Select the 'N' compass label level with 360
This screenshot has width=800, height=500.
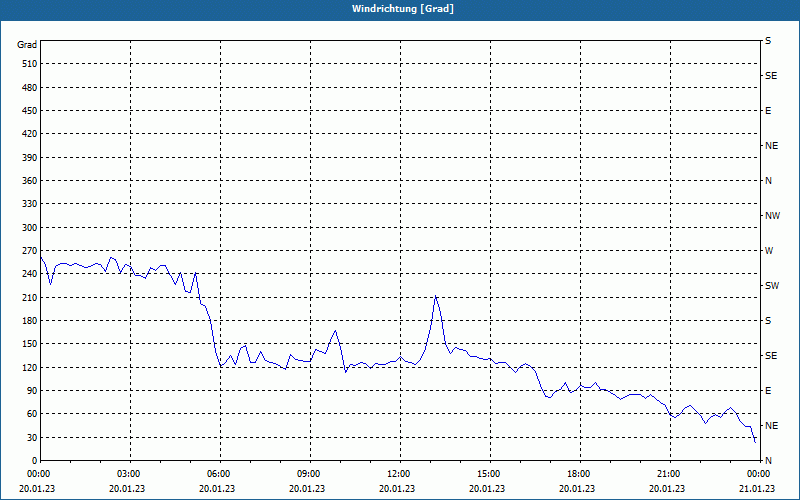(768, 181)
